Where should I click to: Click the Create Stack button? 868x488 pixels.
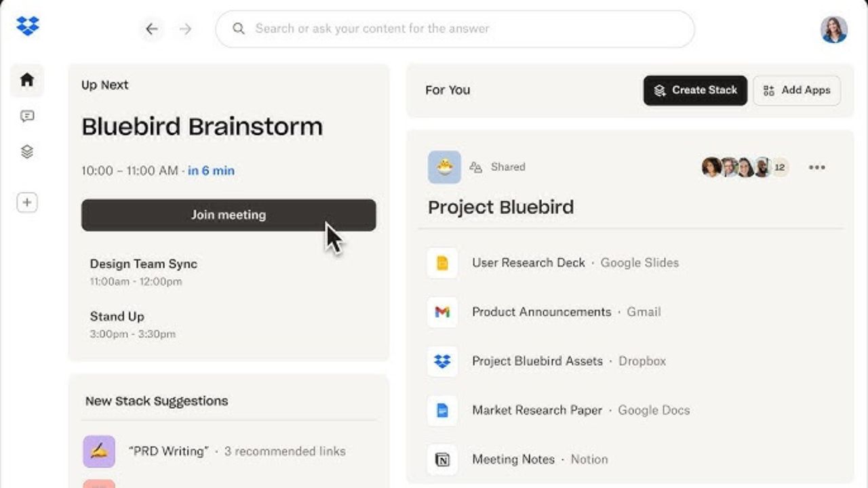pos(695,90)
